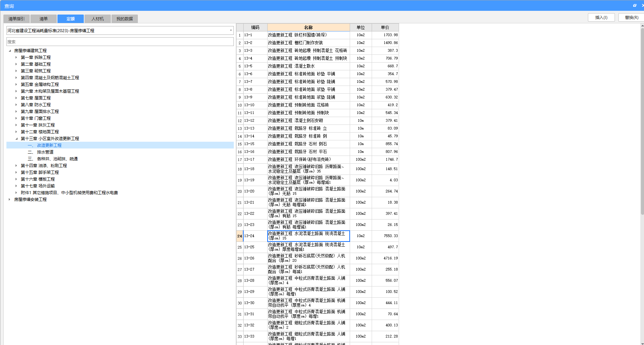Switch to the 清单指引 tab
The height and width of the screenshot is (345, 644).
coord(17,19)
